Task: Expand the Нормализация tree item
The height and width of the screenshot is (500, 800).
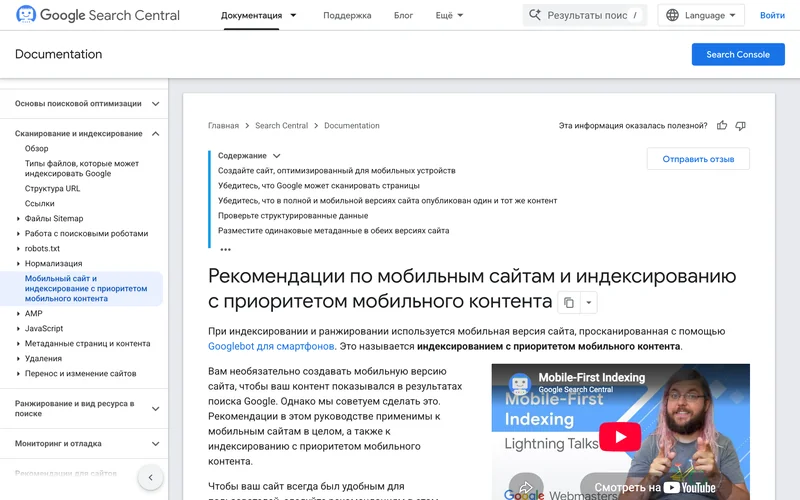Action: click(x=18, y=263)
